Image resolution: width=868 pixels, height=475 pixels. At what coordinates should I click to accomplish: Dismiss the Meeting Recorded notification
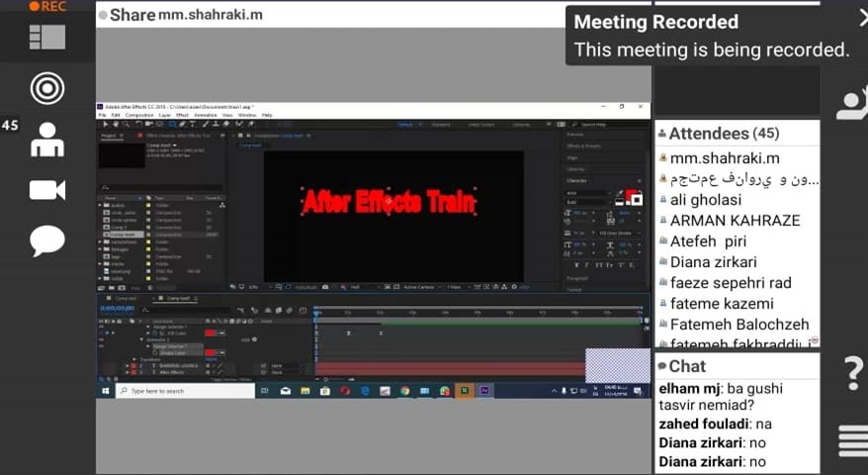pos(863,20)
